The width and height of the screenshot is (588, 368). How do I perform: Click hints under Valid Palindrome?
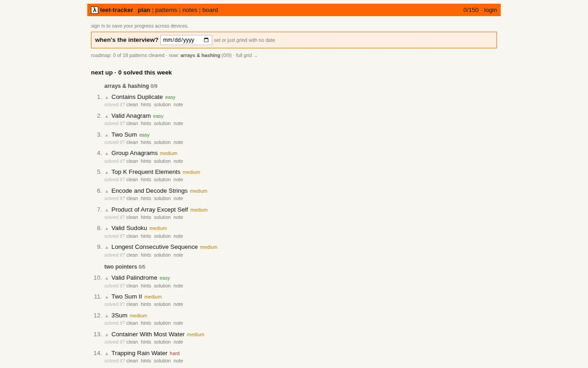(x=146, y=286)
